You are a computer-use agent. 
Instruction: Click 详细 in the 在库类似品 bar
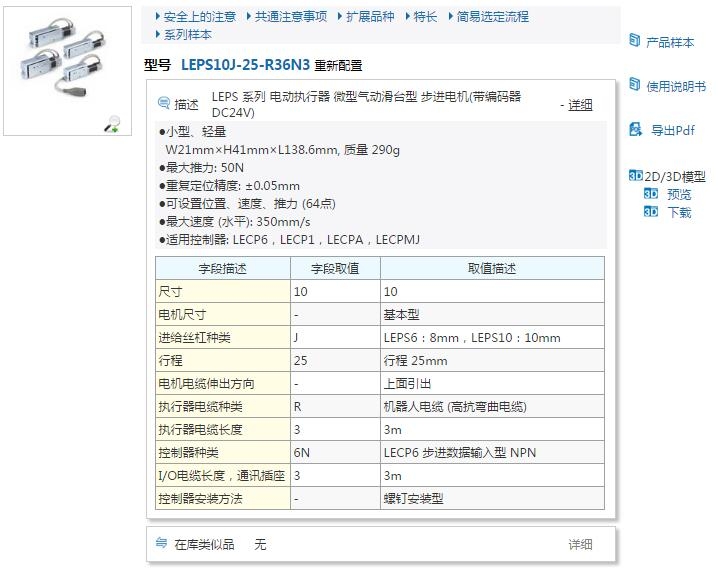point(580,544)
